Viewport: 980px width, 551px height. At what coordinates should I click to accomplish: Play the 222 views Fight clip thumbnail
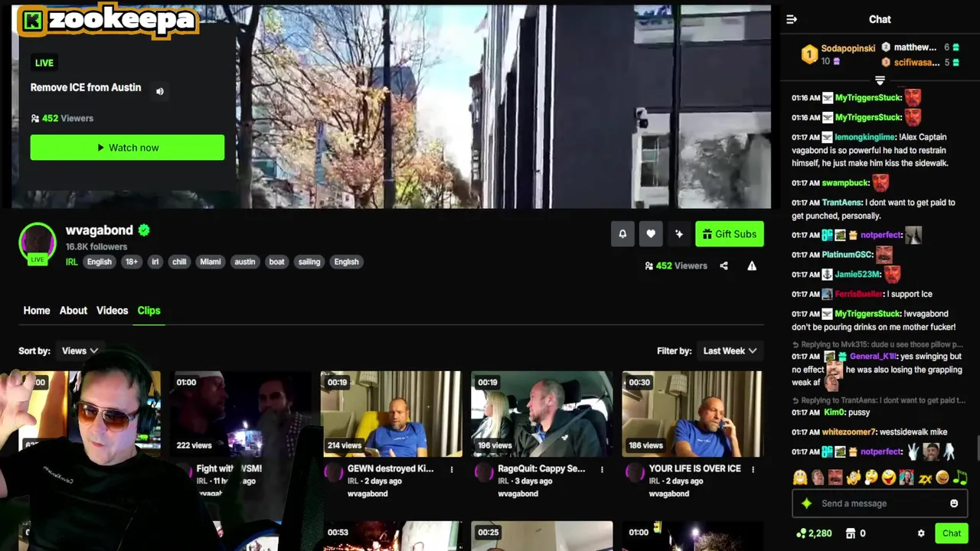(x=240, y=414)
